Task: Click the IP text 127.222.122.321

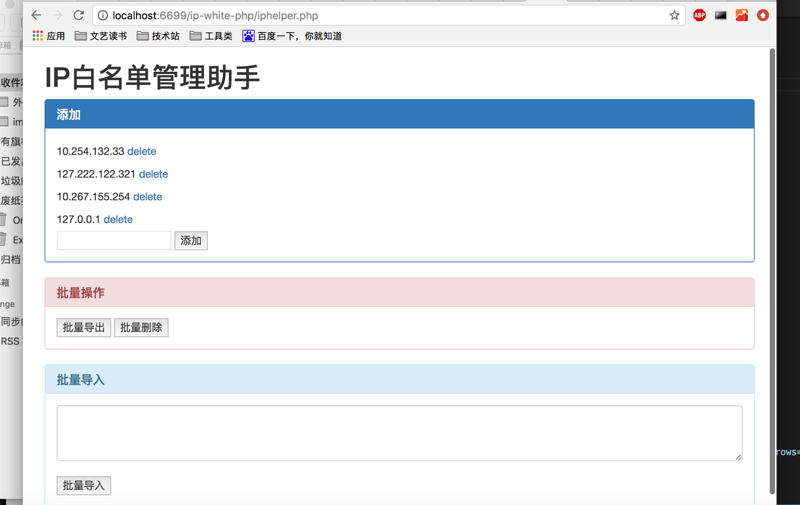Action: pos(96,174)
